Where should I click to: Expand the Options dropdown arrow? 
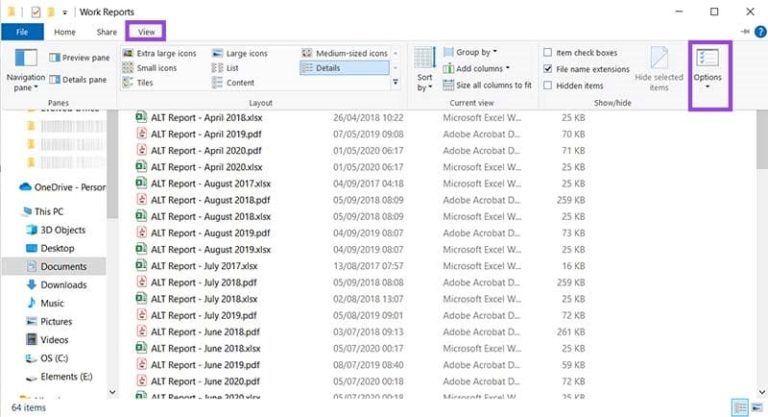(x=707, y=87)
